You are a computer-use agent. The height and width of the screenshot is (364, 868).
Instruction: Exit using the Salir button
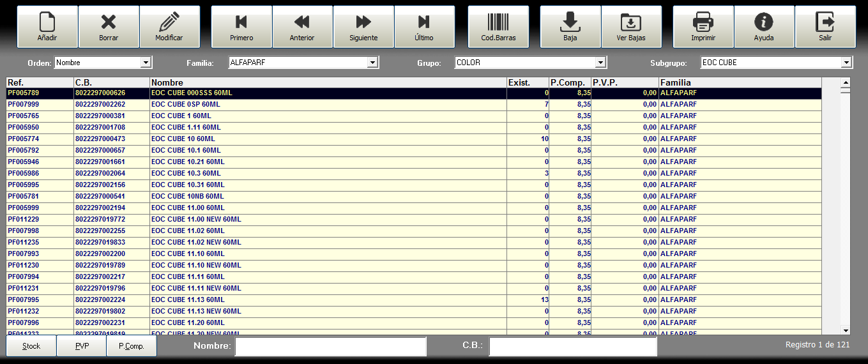pos(825,27)
